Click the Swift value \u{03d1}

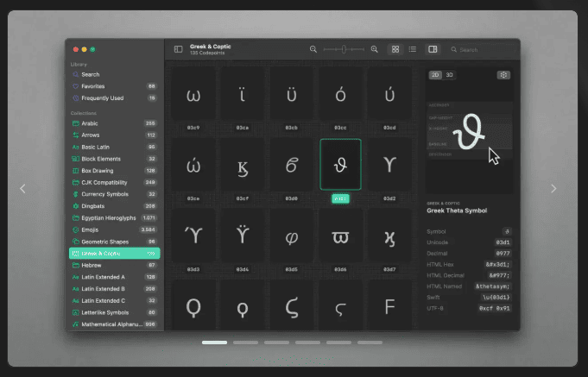coord(496,297)
